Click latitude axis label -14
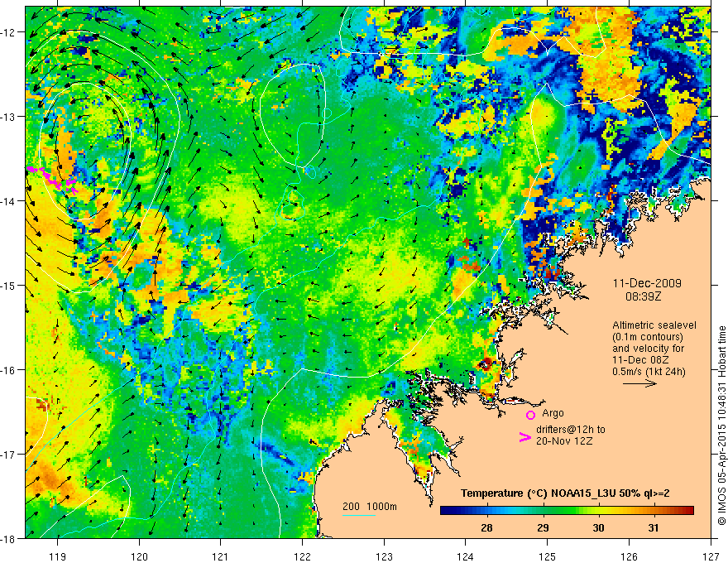Image resolution: width=728 pixels, height=563 pixels. coord(8,201)
